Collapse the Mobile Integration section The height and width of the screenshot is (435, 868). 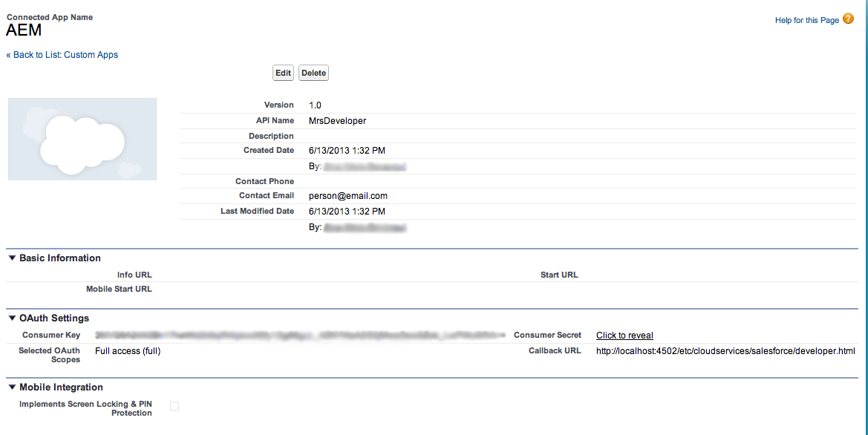click(x=12, y=387)
